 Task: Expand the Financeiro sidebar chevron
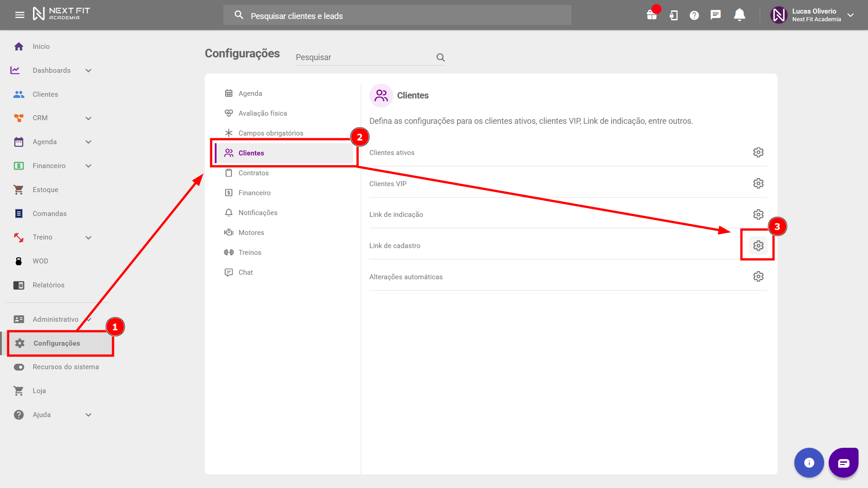pos(89,166)
